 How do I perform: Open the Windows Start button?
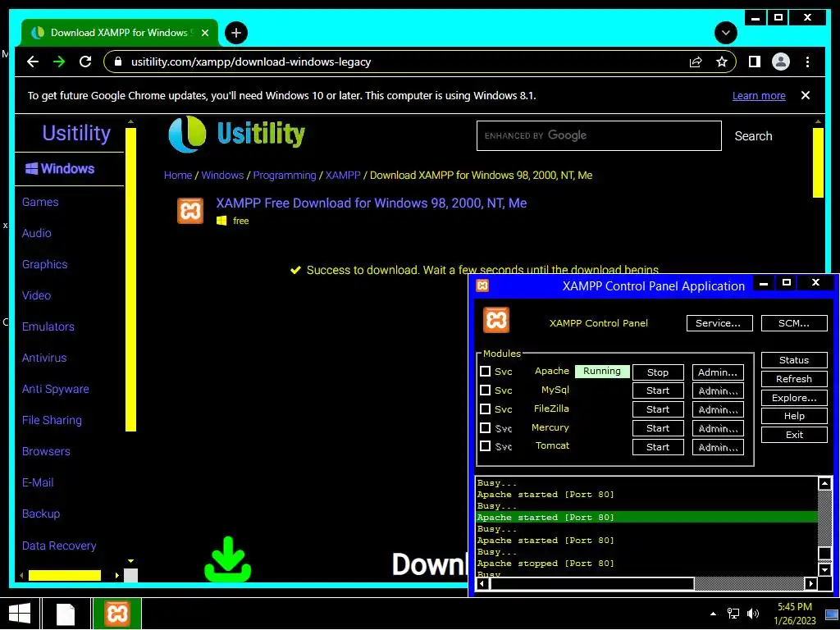coord(20,614)
